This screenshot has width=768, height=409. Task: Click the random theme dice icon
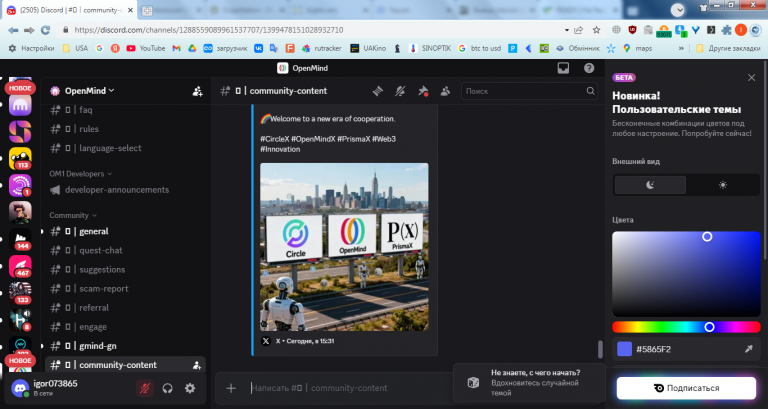(473, 383)
